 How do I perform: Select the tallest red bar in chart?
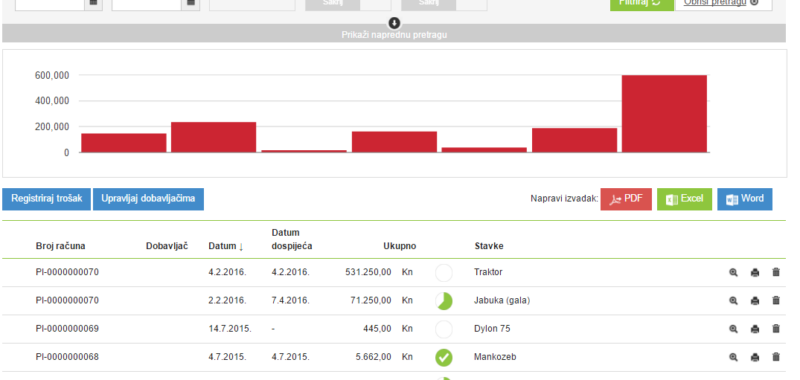pyautogui.click(x=664, y=113)
